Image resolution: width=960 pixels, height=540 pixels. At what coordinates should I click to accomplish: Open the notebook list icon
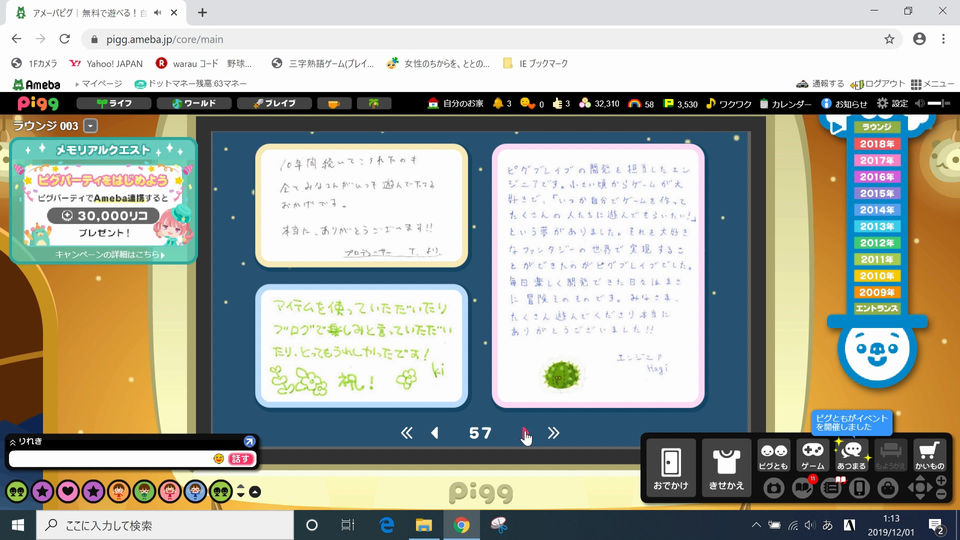831,488
